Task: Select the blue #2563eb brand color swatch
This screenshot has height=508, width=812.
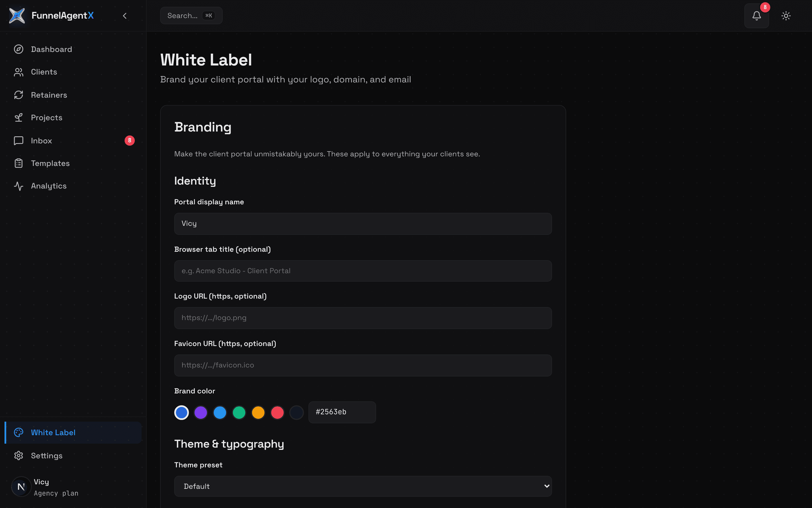Action: coord(182,412)
